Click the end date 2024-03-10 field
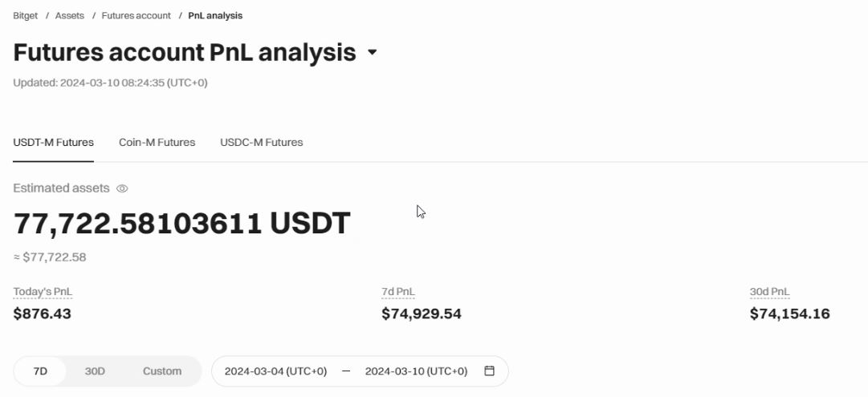This screenshot has width=868, height=397. [x=416, y=371]
